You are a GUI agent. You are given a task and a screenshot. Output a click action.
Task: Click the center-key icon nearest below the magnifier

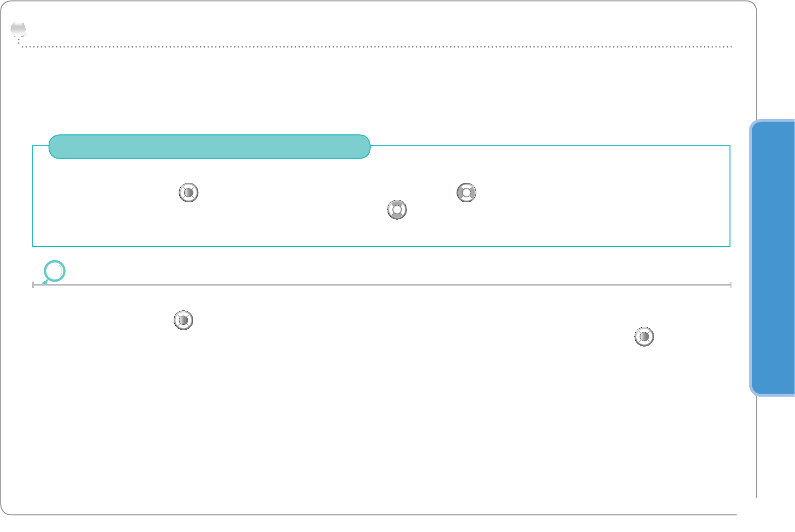[183, 320]
